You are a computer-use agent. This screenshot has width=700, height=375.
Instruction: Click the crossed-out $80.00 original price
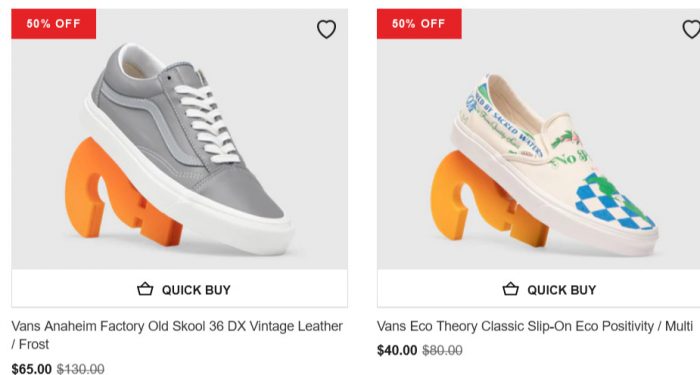point(442,350)
